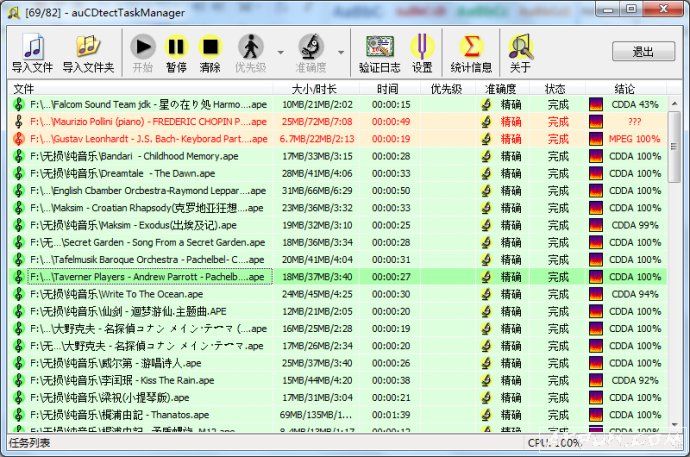Image resolution: width=690 pixels, height=457 pixels.
Task: Click the auCDtectTaskManager title bar app icon
Action: click(x=14, y=13)
